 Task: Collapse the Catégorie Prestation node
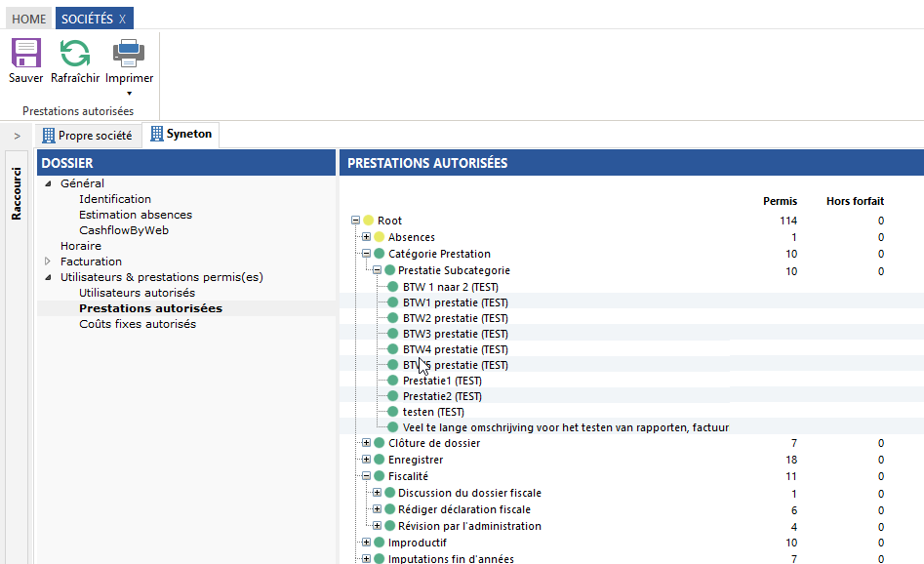point(366,254)
